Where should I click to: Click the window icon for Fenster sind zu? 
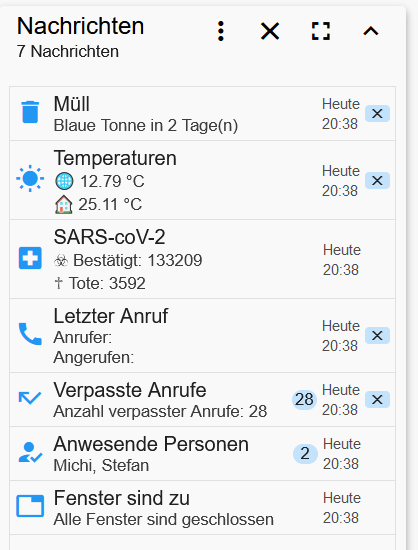[30, 506]
